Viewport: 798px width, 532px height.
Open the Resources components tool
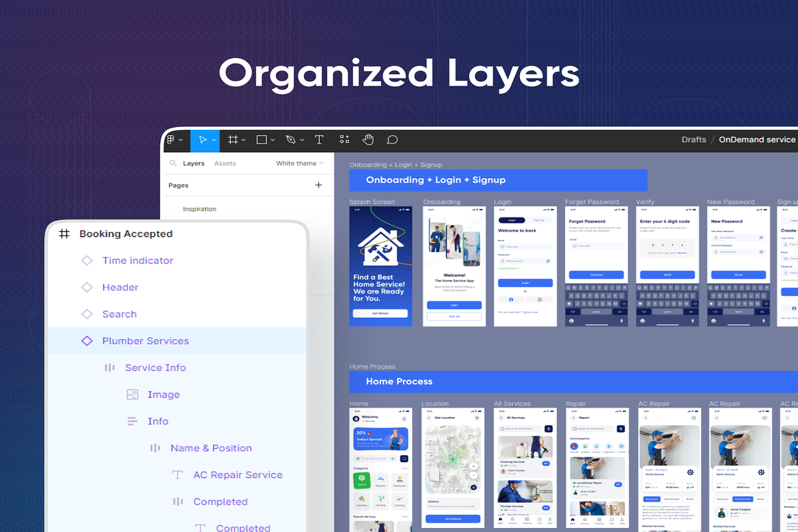point(344,140)
